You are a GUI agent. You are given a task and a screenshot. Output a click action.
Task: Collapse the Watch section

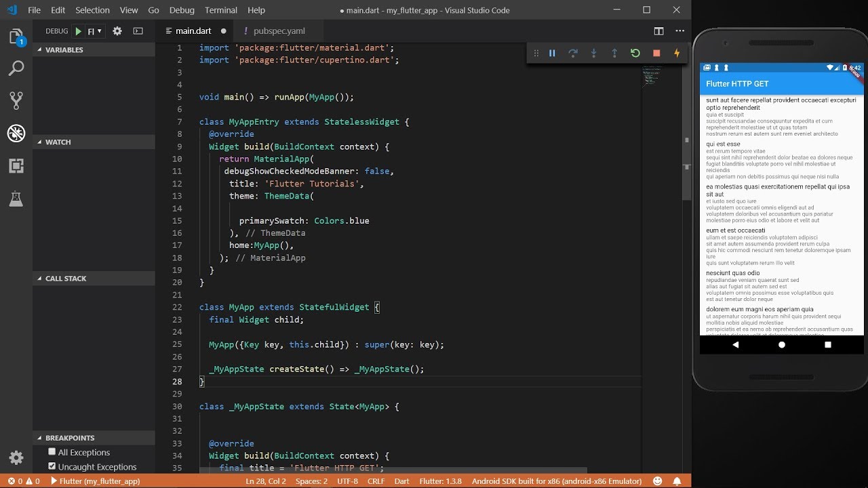(x=94, y=142)
